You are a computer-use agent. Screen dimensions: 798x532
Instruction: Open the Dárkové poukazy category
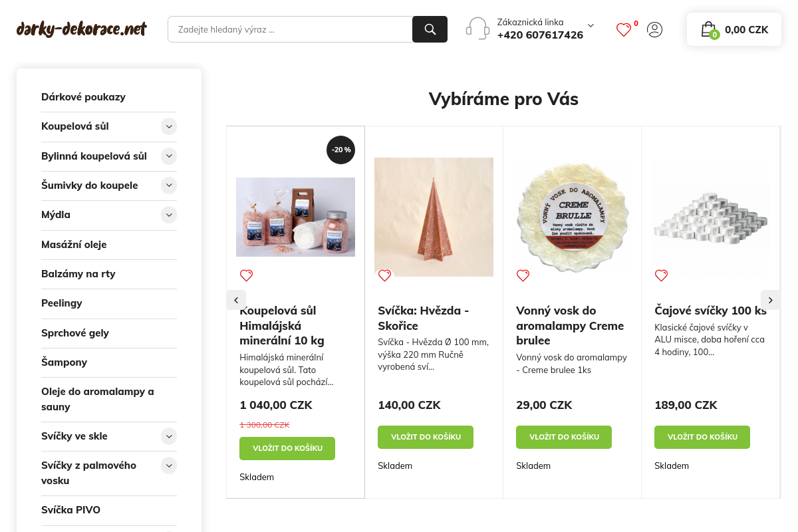pyautogui.click(x=83, y=97)
